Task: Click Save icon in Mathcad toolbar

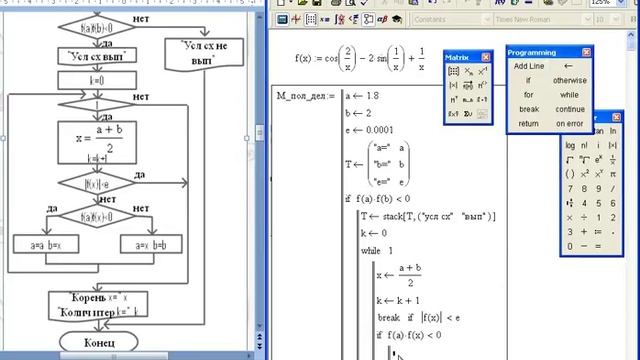Action: [317, 3]
